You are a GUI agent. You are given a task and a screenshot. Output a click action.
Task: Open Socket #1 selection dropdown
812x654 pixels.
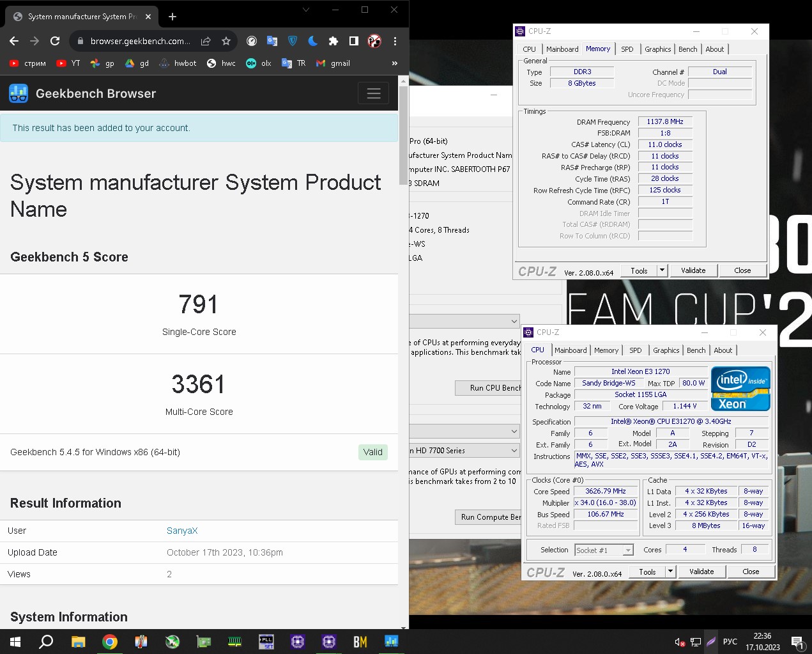pos(604,550)
